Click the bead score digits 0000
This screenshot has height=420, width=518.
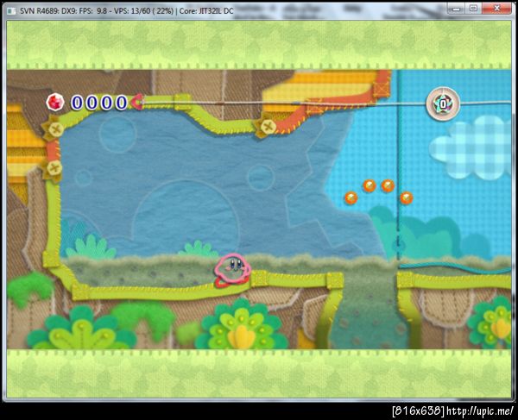[x=99, y=103]
